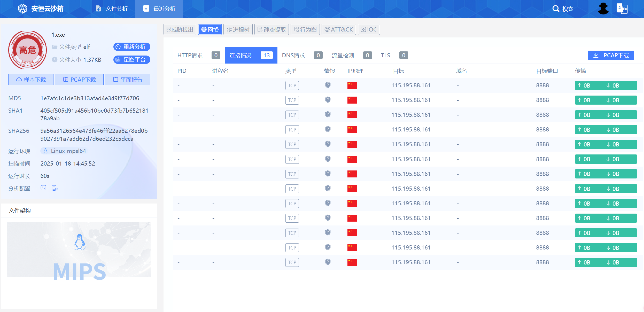
Task: Click the China flag in second row
Action: click(352, 100)
